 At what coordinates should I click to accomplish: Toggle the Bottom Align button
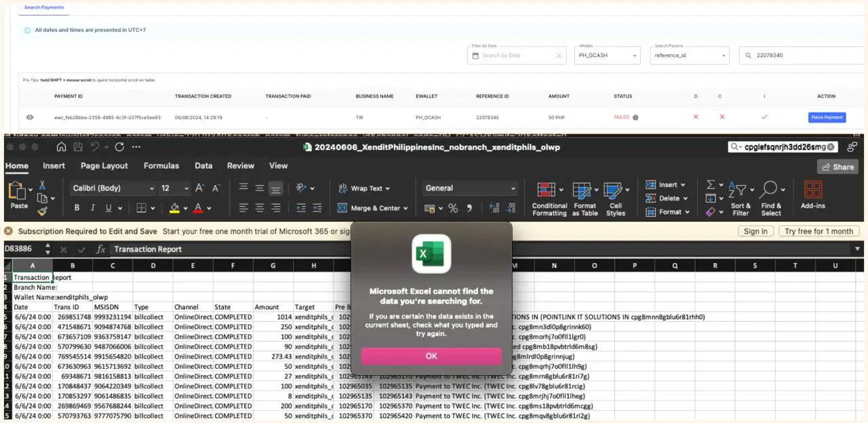coord(275,188)
